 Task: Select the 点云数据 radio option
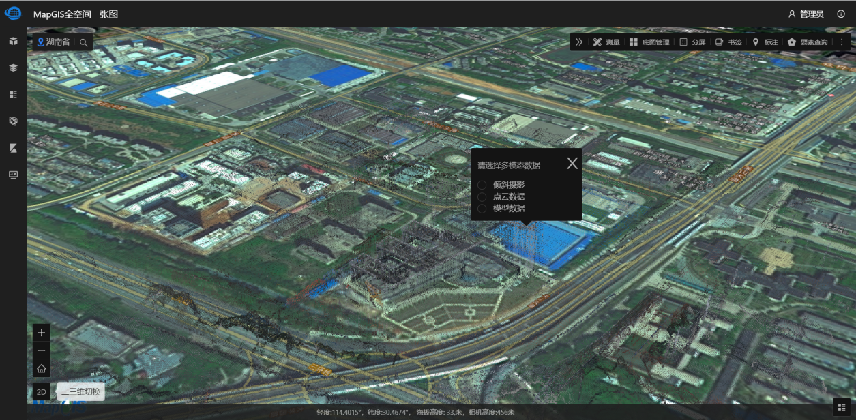coord(482,197)
